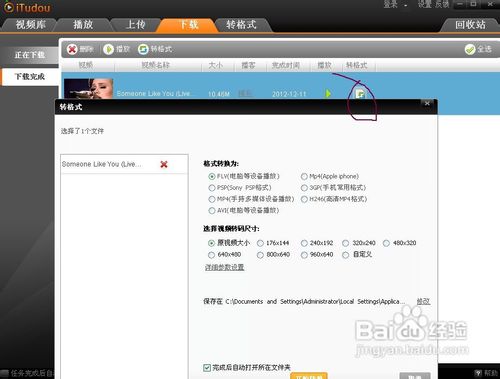The width and height of the screenshot is (500, 379).
Task: Select 800x640 size option
Action: coord(260,255)
